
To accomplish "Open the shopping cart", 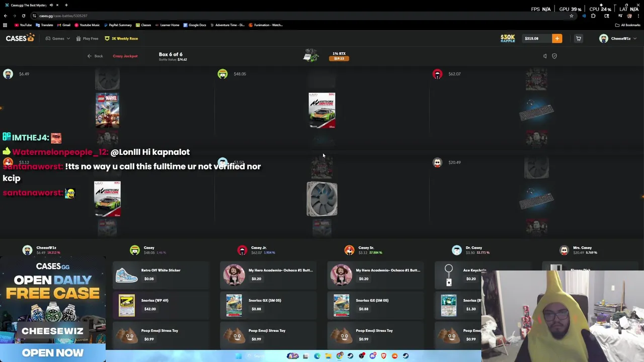I will pyautogui.click(x=579, y=38).
